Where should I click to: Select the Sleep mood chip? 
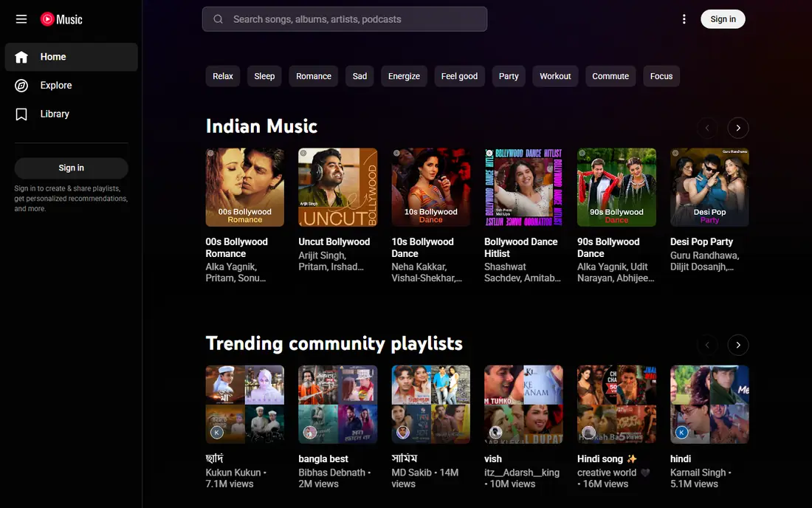coord(264,76)
